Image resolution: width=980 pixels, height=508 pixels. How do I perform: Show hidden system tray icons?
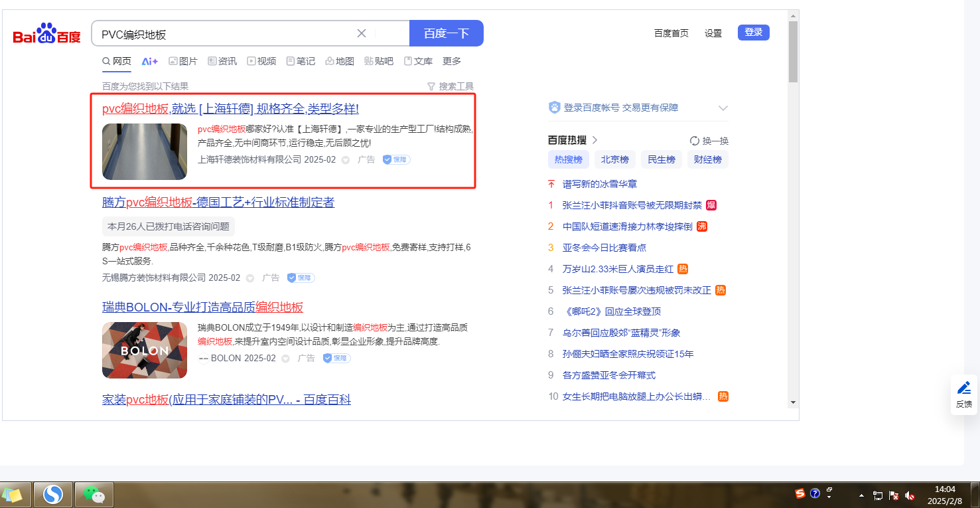point(861,495)
